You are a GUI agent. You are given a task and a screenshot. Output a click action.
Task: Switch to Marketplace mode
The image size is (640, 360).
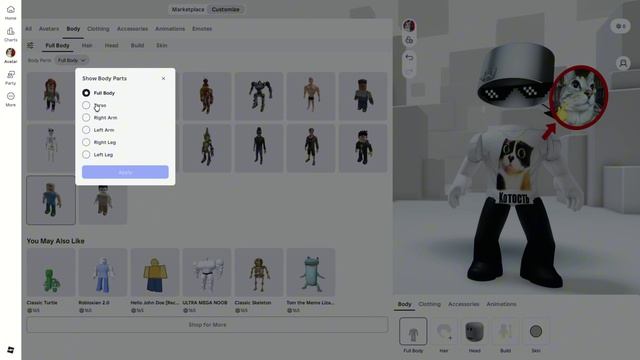click(188, 9)
